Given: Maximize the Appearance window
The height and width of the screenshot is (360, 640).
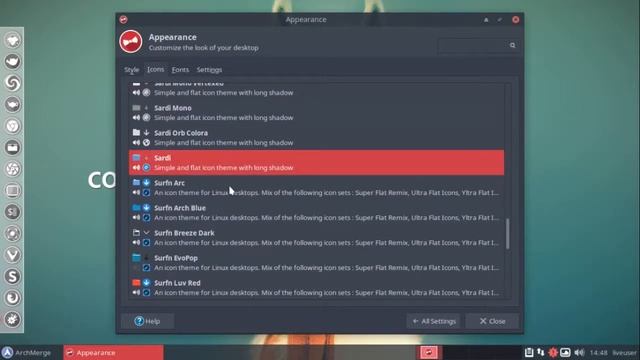Looking at the screenshot, I should click(500, 20).
